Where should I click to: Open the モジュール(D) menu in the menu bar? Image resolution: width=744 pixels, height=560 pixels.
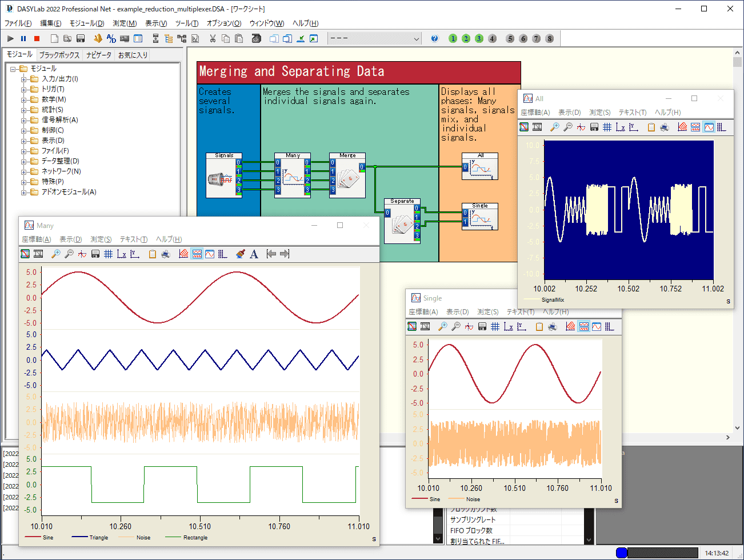tap(87, 23)
